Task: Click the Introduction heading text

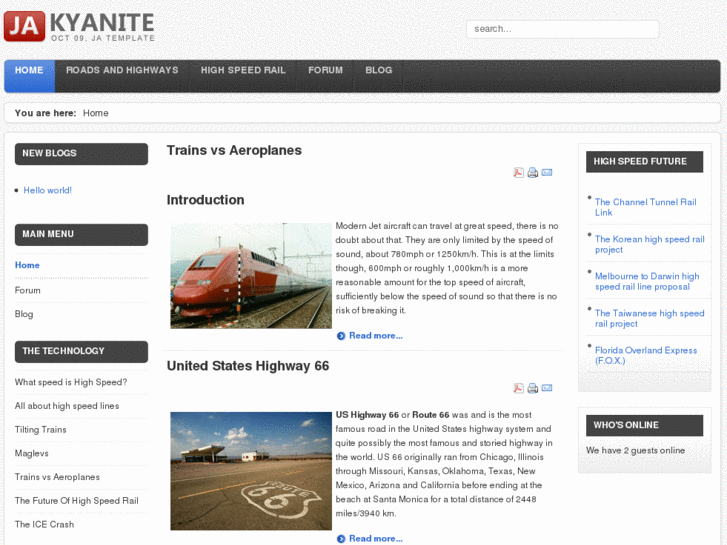Action: pyautogui.click(x=205, y=200)
